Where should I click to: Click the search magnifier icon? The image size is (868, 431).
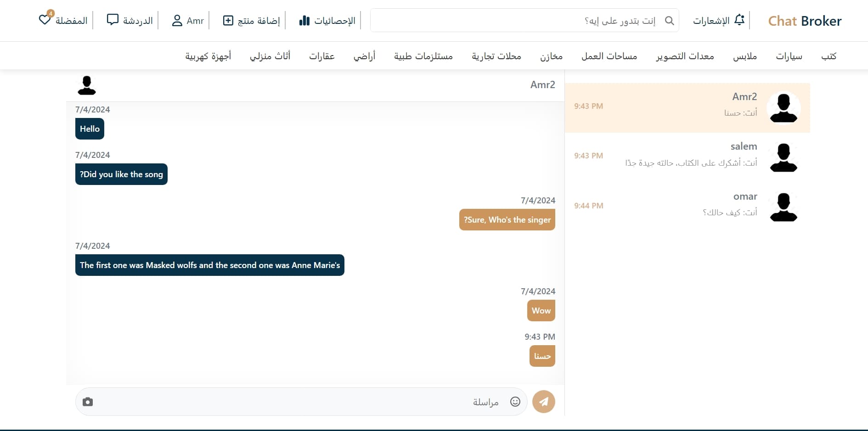click(669, 21)
